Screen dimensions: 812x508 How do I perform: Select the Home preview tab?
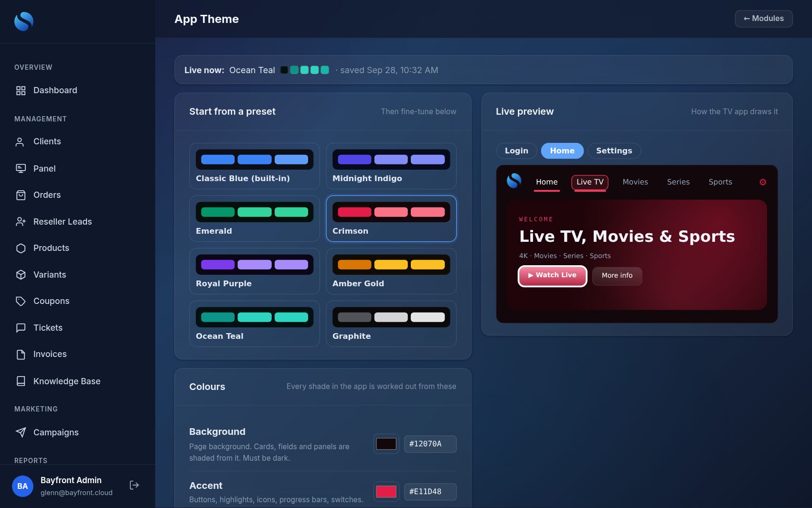click(x=562, y=151)
